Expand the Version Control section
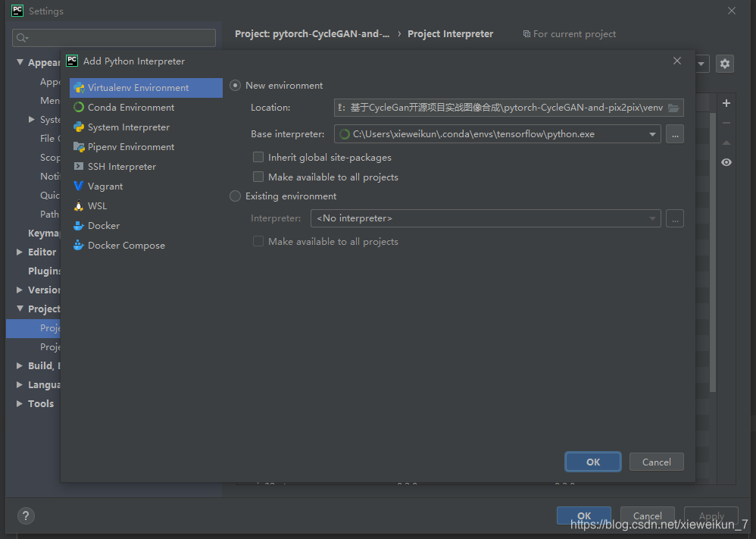The width and height of the screenshot is (756, 539). tap(19, 290)
